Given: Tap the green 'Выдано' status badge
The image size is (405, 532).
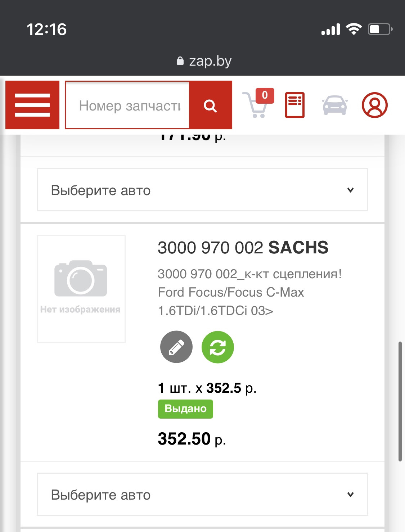Looking at the screenshot, I should (x=185, y=409).
